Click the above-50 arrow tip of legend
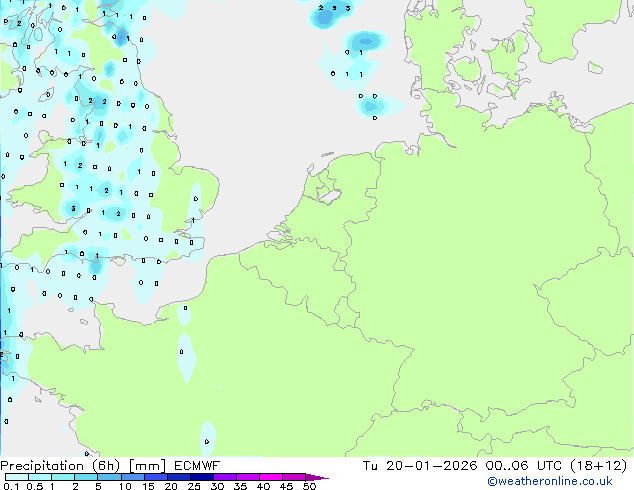 [x=317, y=477]
